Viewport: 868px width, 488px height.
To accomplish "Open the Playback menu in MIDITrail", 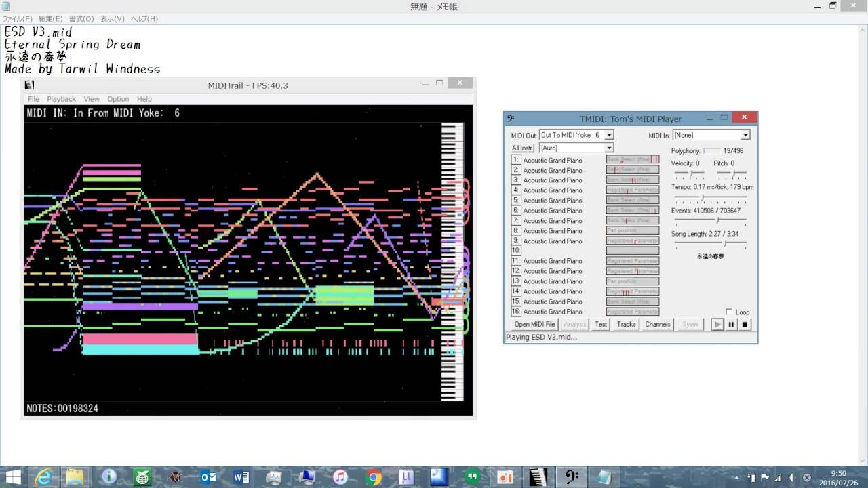I will point(61,99).
